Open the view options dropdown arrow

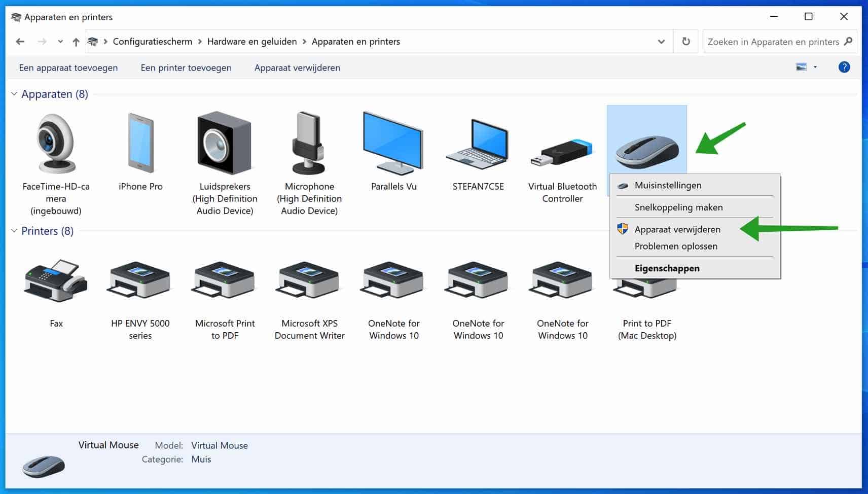tap(815, 67)
